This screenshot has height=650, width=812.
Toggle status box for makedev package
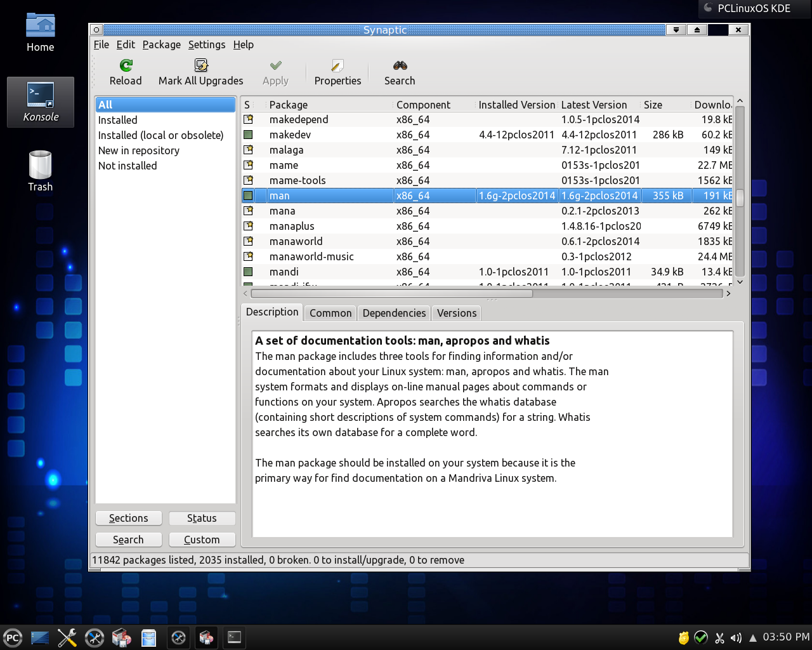(x=248, y=135)
